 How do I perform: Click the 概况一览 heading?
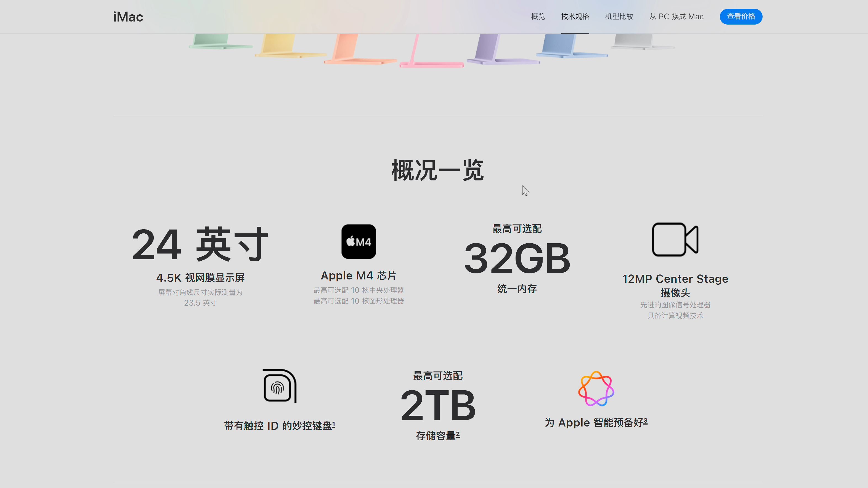coord(438,170)
